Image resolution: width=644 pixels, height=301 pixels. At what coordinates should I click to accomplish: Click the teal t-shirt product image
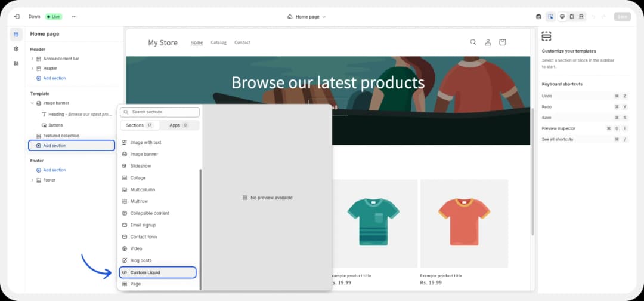(373, 223)
